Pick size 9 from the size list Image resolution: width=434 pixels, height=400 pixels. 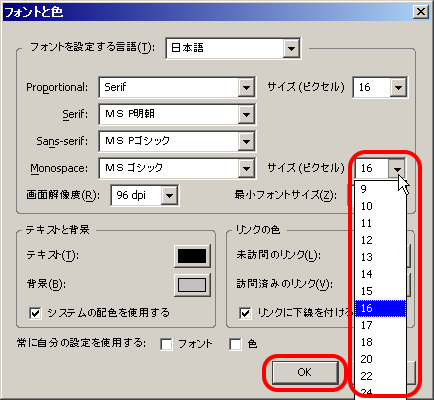[x=380, y=189]
